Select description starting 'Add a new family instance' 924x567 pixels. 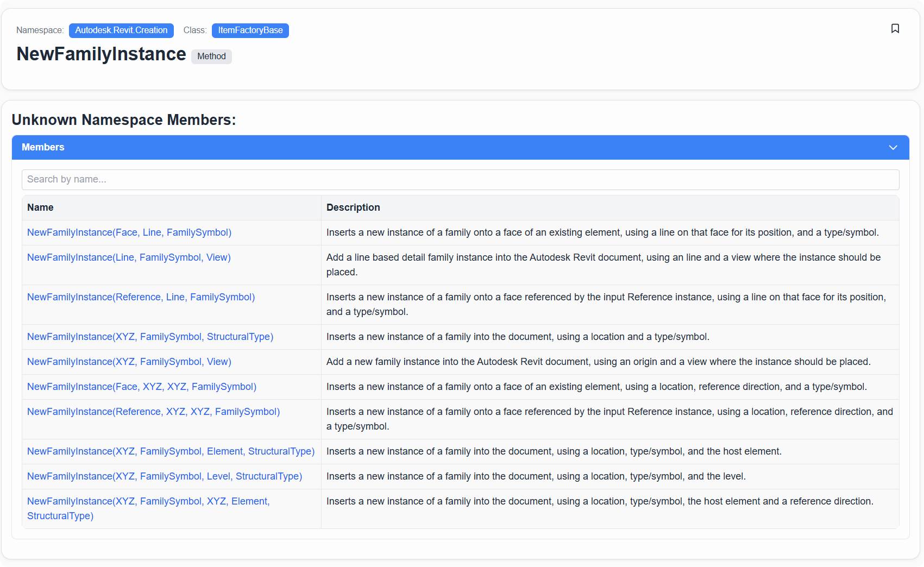tap(599, 362)
